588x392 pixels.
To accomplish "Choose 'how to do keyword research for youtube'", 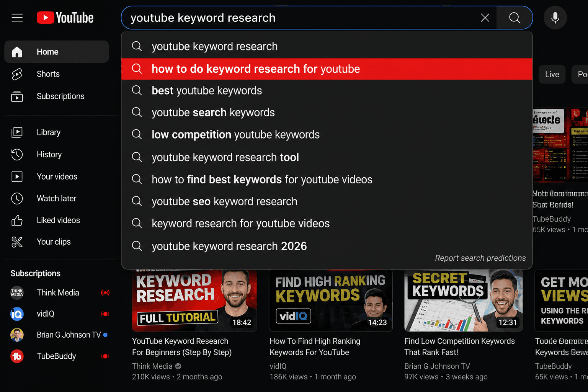I will click(x=327, y=69).
